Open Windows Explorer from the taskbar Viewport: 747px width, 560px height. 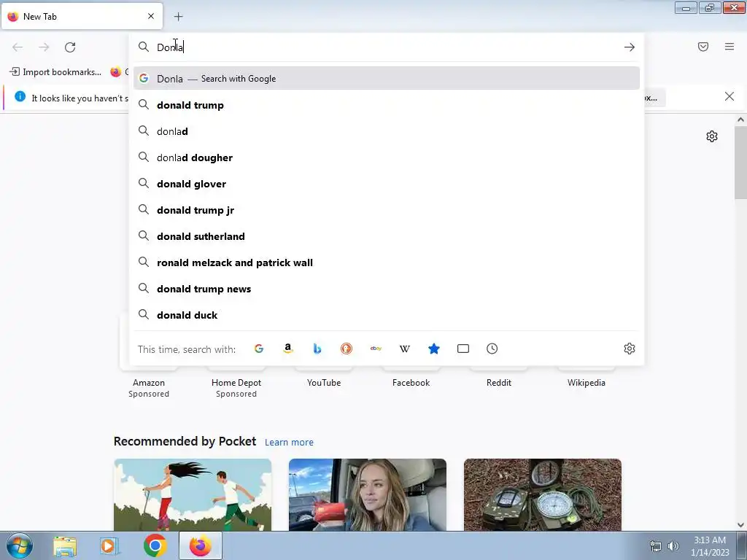point(65,545)
